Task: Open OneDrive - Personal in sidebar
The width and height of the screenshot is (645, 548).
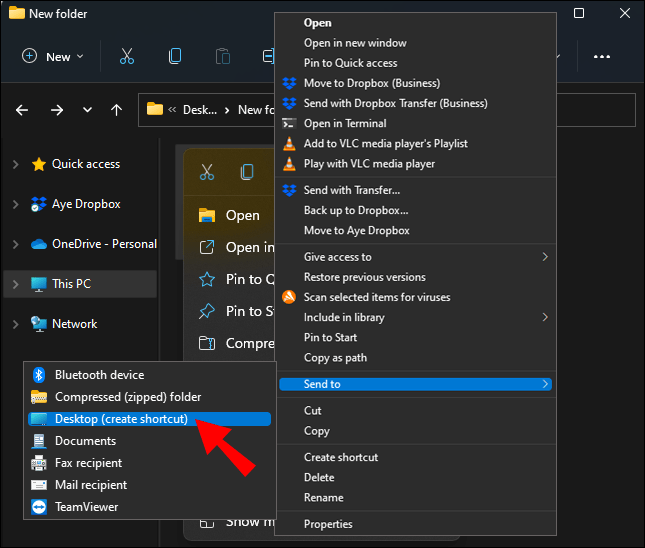Action: click(x=104, y=244)
